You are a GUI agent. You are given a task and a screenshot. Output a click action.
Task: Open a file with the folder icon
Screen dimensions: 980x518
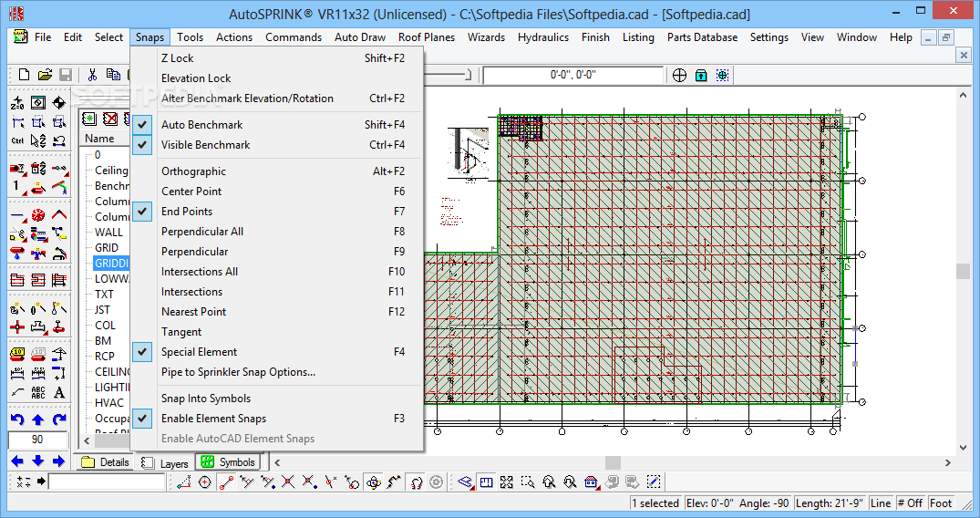[x=45, y=75]
